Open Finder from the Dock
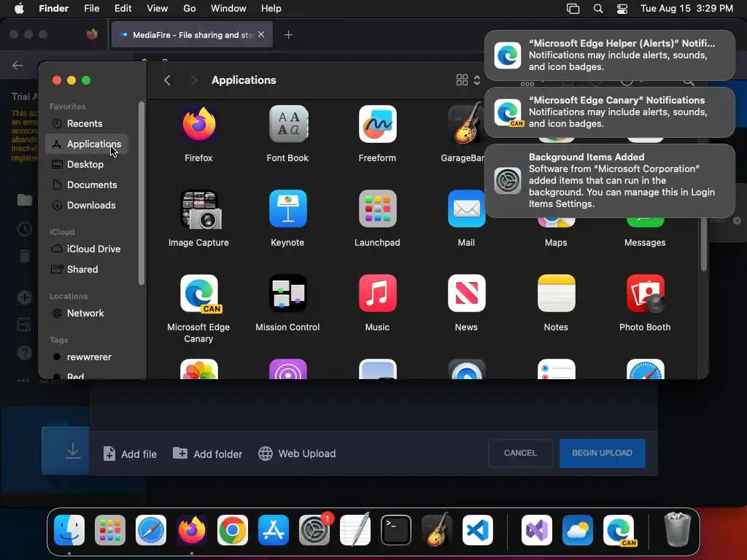This screenshot has height=560, width=747. point(69,530)
